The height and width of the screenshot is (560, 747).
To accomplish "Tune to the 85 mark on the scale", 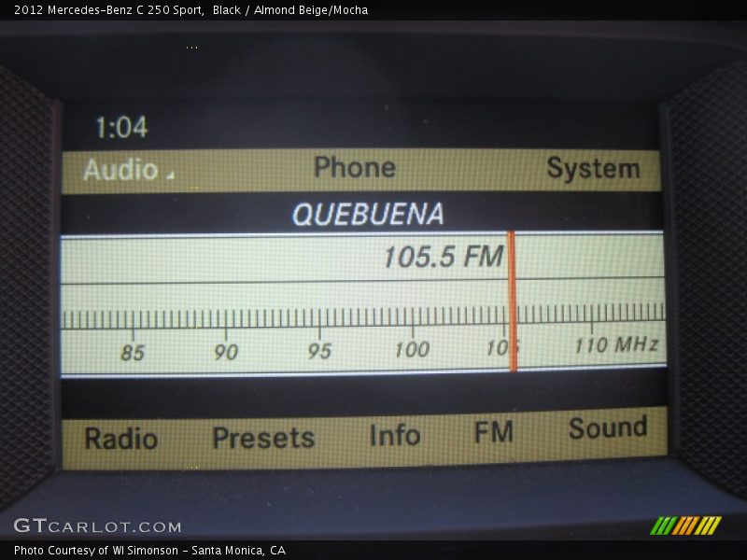I will coord(133,352).
